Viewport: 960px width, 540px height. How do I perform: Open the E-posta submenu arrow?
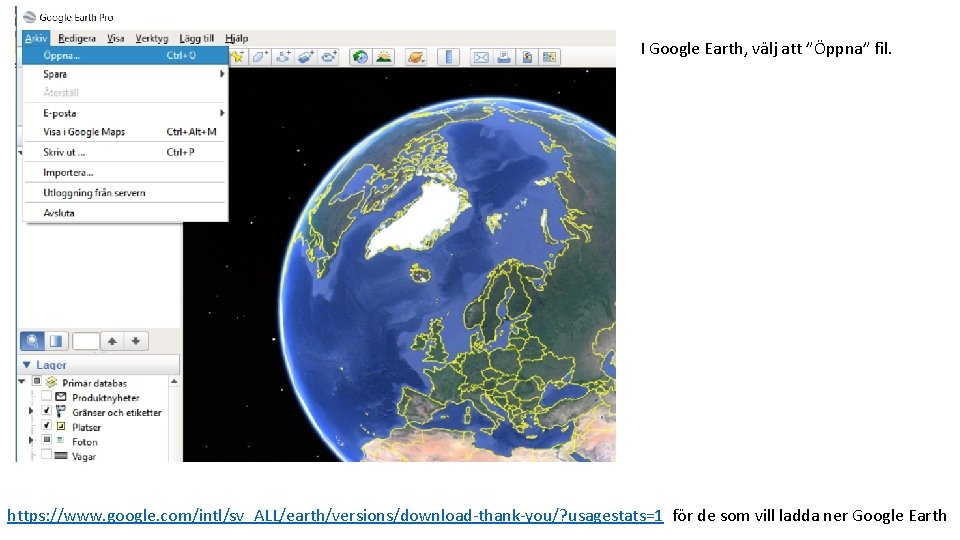coord(222,113)
